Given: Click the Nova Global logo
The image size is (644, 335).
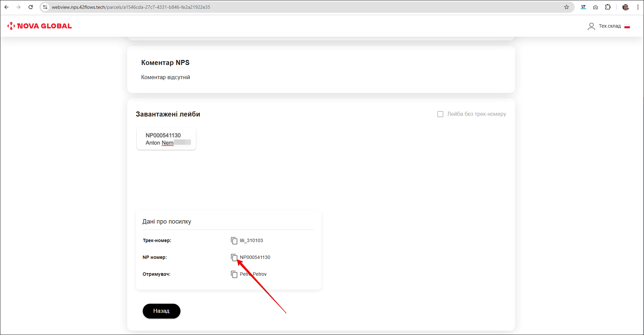Looking at the screenshot, I should [40, 26].
